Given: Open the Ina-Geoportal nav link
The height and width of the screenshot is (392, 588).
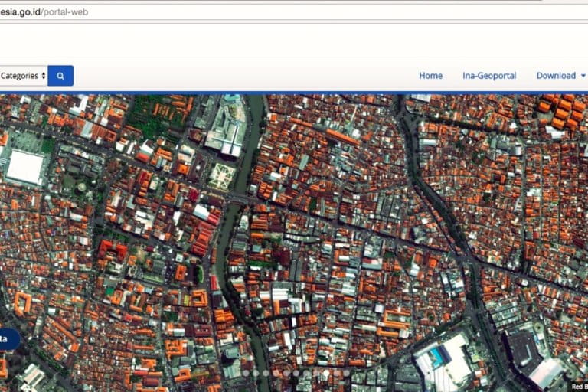Looking at the screenshot, I should point(489,76).
